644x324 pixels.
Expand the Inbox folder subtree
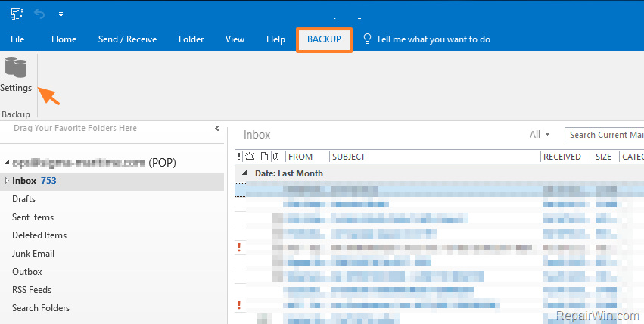point(7,181)
